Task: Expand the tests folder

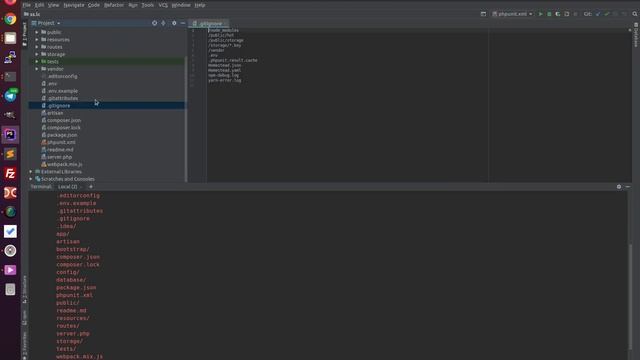Action: click(37, 62)
